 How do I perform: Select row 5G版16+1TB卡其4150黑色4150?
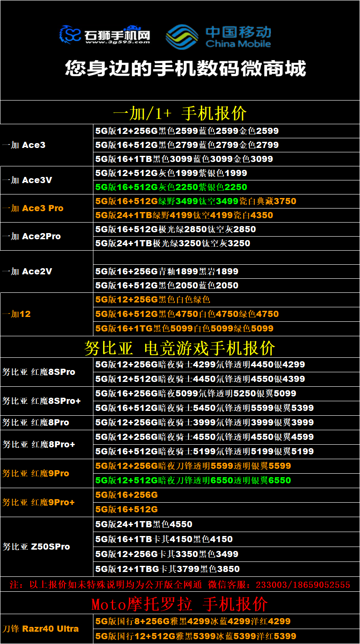click(226, 539)
